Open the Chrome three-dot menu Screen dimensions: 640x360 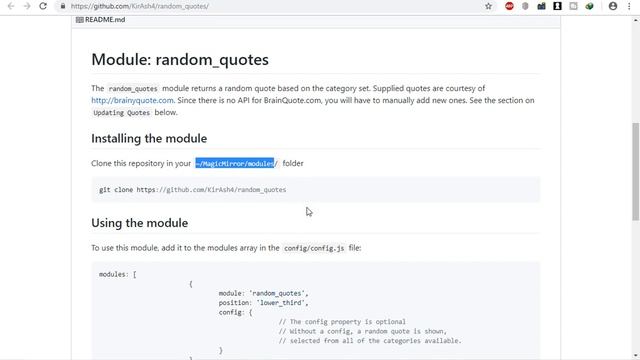tap(629, 6)
